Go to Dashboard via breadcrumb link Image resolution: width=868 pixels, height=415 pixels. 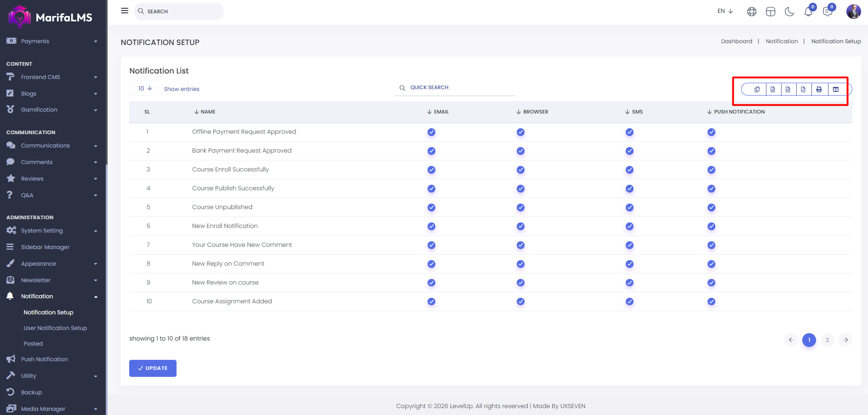(736, 41)
